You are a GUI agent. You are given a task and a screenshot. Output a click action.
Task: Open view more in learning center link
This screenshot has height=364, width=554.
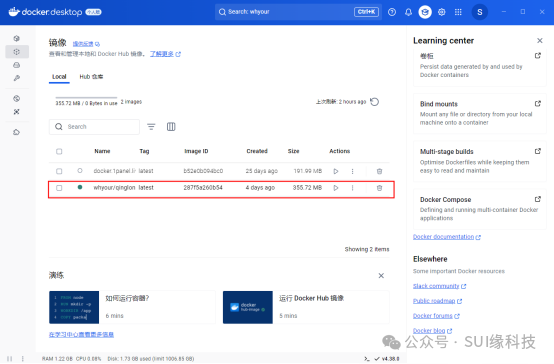tap(81, 334)
